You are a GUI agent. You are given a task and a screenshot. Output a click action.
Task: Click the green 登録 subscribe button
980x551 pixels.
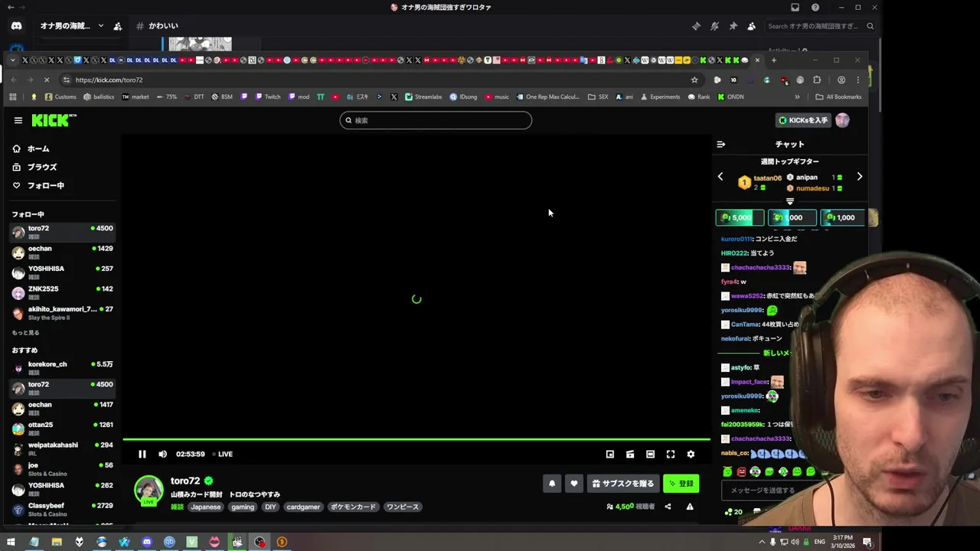681,484
